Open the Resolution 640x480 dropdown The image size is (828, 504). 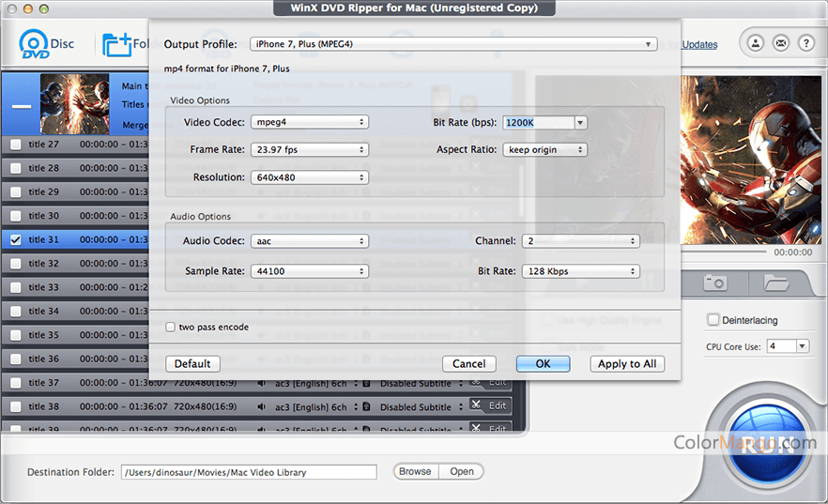click(x=309, y=177)
